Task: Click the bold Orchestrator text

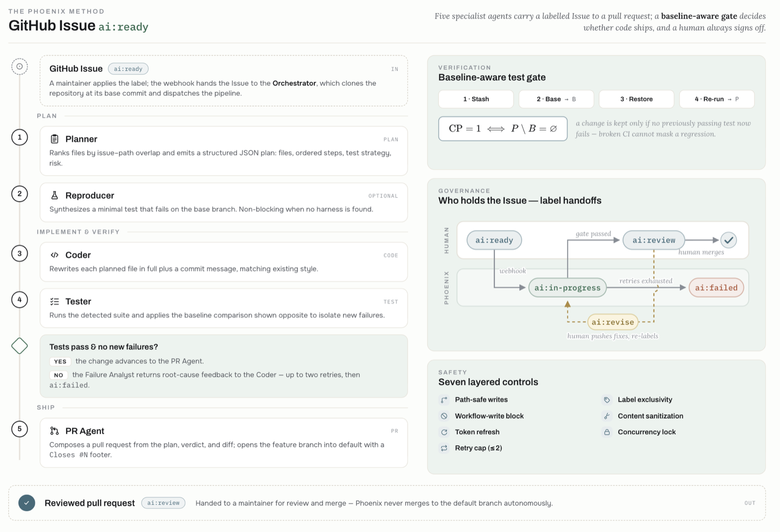Action: pos(294,83)
